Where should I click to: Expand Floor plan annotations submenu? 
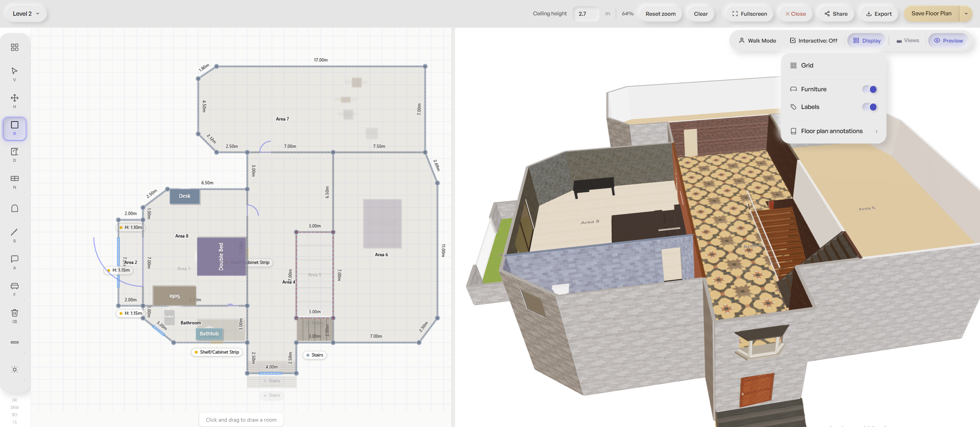point(833,131)
